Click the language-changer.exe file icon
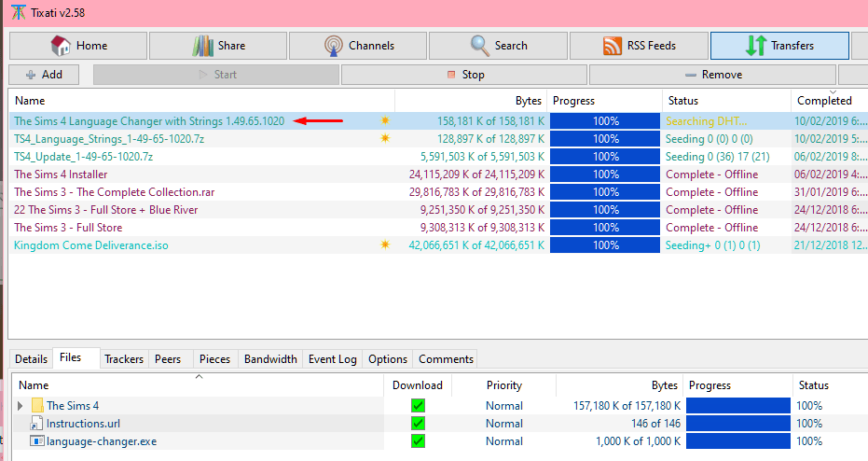The image size is (868, 461). tap(37, 441)
